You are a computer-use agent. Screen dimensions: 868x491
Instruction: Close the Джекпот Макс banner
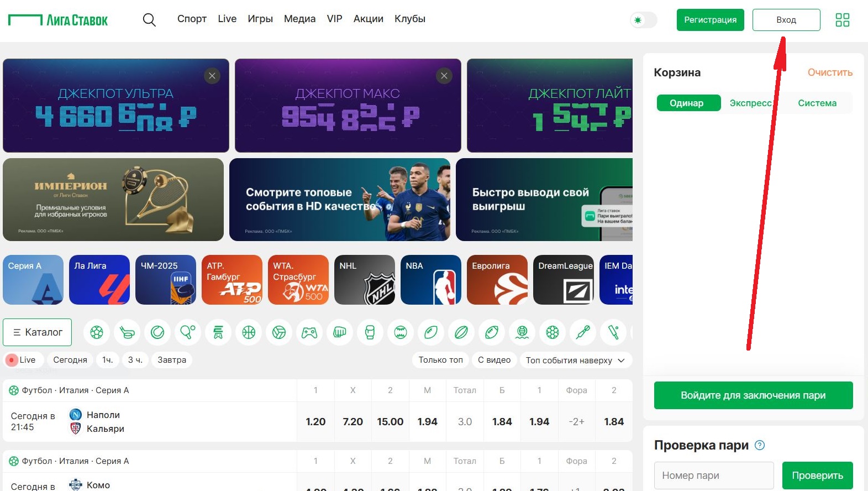point(444,76)
